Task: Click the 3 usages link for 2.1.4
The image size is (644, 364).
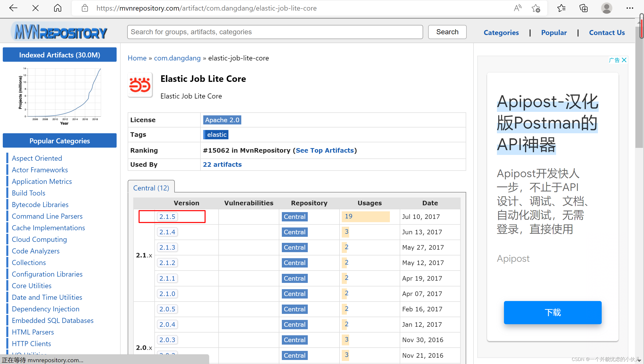Action: pyautogui.click(x=347, y=232)
